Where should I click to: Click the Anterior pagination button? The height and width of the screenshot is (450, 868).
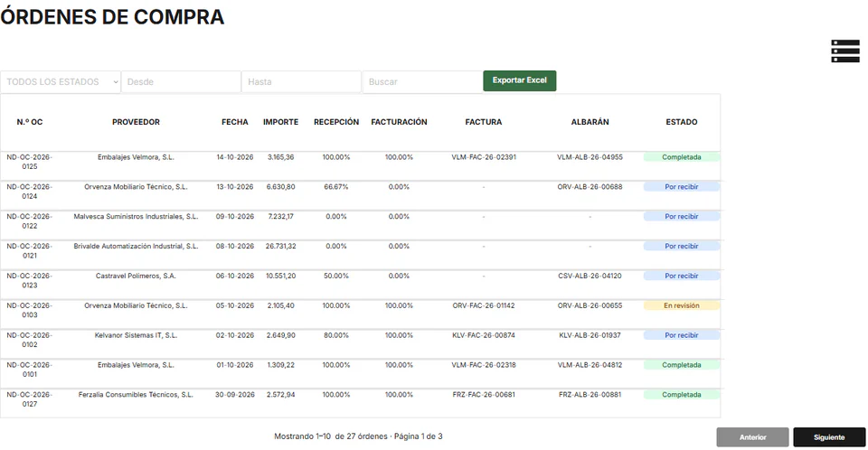point(753,437)
